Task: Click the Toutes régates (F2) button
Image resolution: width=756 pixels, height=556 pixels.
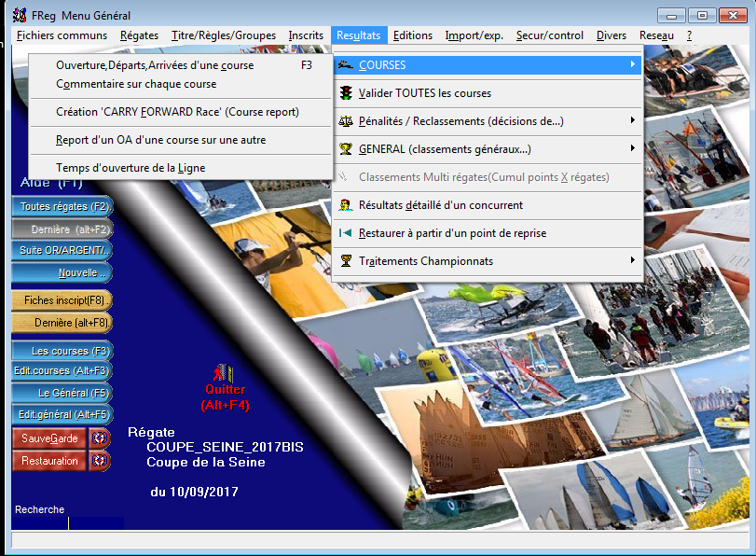Action: [62, 206]
